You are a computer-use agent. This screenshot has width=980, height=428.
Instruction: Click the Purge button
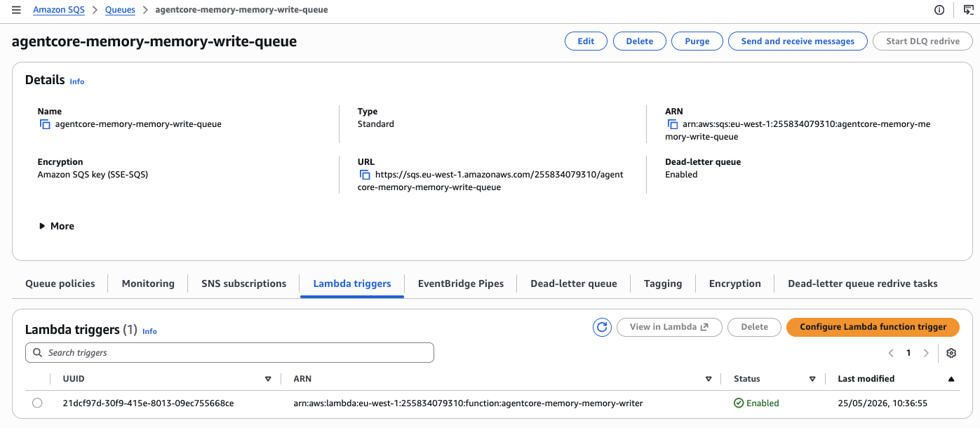tap(697, 41)
